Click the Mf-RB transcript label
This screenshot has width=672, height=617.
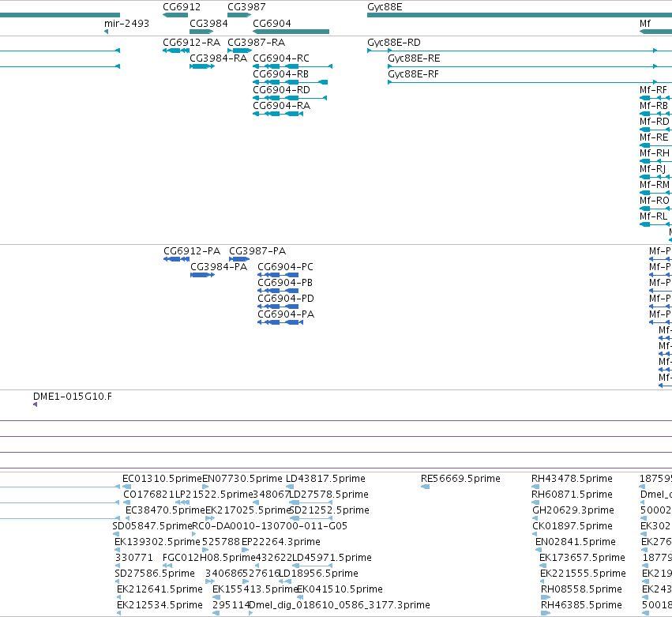click(654, 106)
